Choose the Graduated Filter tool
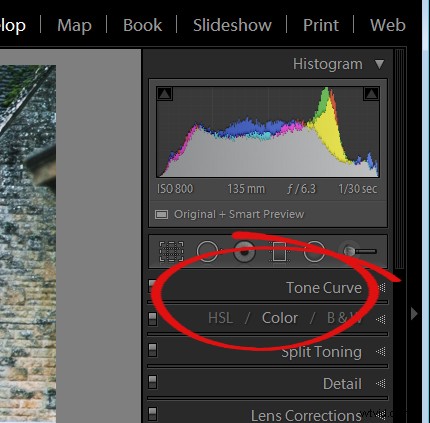The width and height of the screenshot is (430, 423). point(279,251)
